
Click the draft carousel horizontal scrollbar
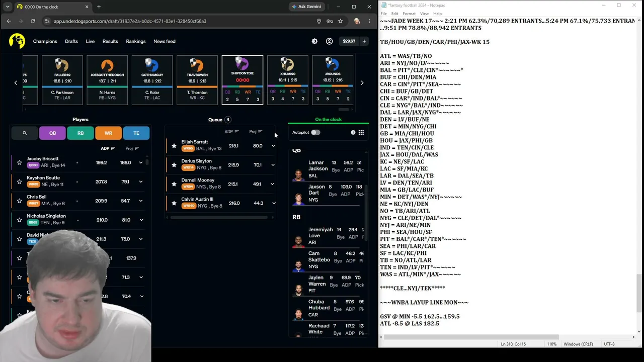coord(344,109)
